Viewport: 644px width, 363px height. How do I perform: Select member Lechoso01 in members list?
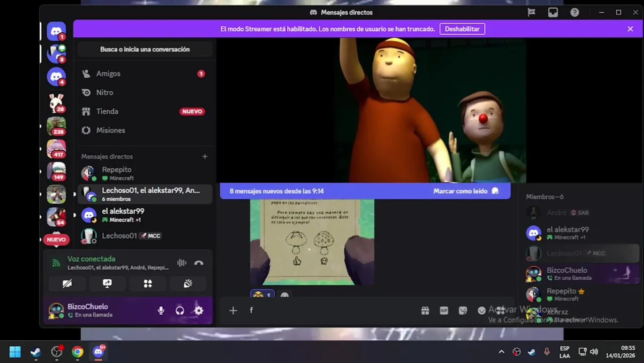pyautogui.click(x=582, y=253)
